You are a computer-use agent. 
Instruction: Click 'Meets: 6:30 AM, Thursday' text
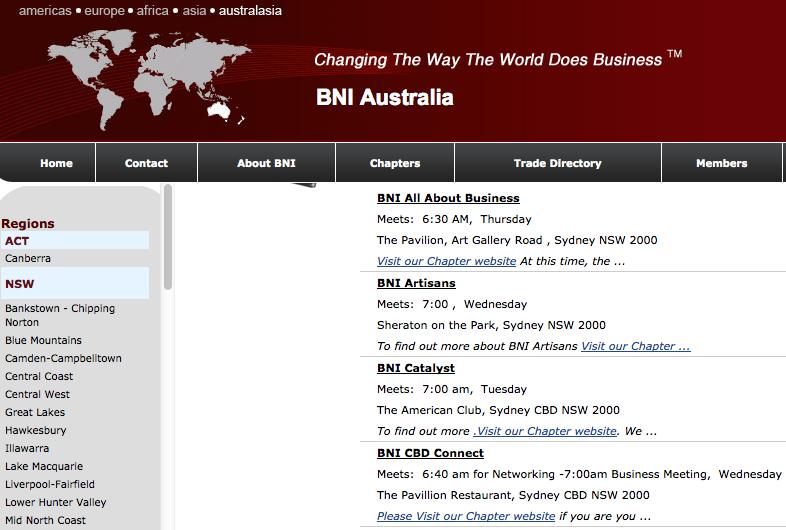tap(454, 219)
